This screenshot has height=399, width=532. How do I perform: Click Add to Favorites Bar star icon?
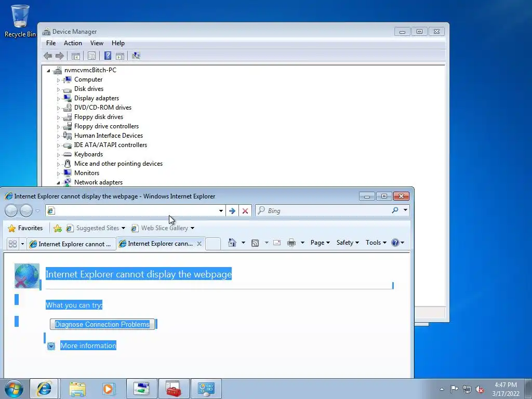[x=58, y=229]
